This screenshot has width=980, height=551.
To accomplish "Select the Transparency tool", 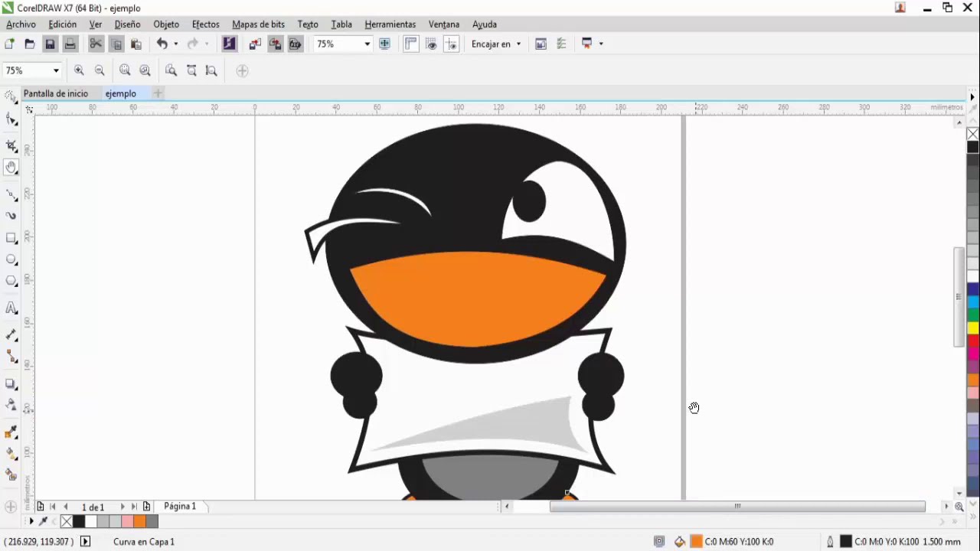I will (11, 405).
